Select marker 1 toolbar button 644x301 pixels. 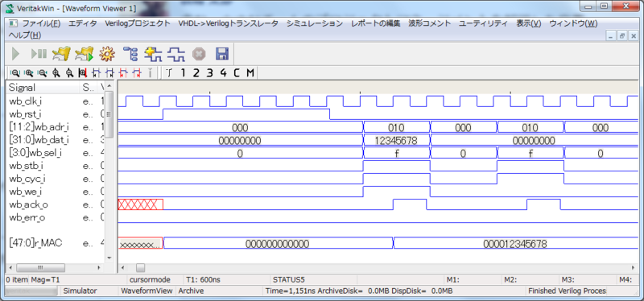click(x=183, y=73)
